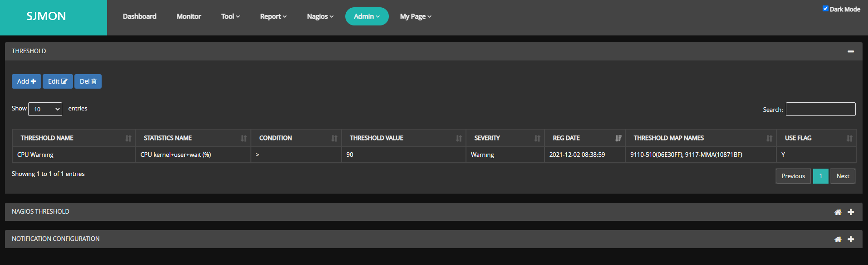This screenshot has height=265, width=868.
Task: Expand the Nagios menu in navbar
Action: [320, 16]
